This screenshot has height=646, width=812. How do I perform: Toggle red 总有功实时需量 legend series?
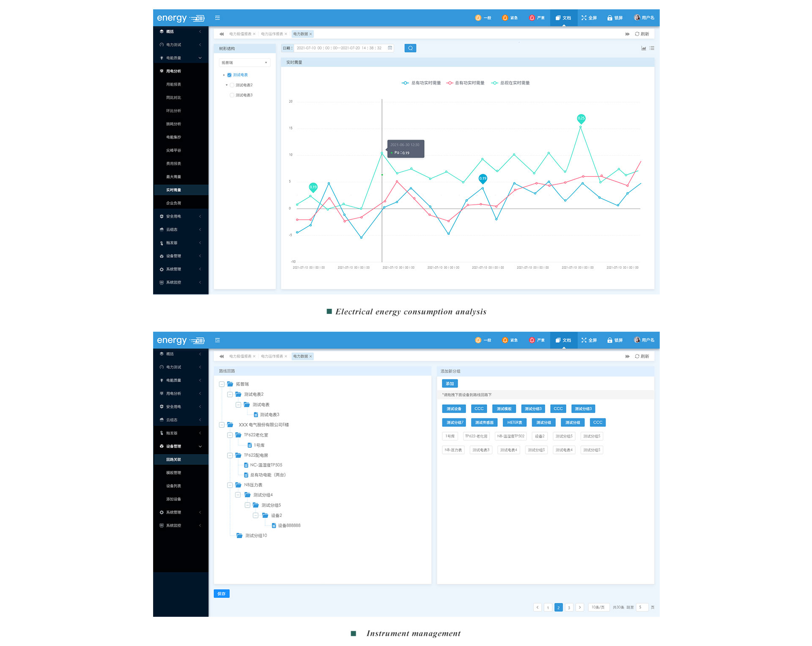point(465,83)
